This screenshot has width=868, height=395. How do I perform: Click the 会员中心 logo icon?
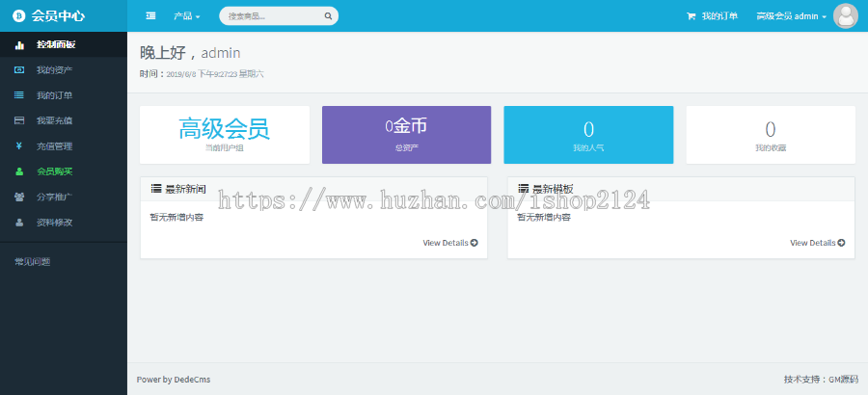pos(17,16)
